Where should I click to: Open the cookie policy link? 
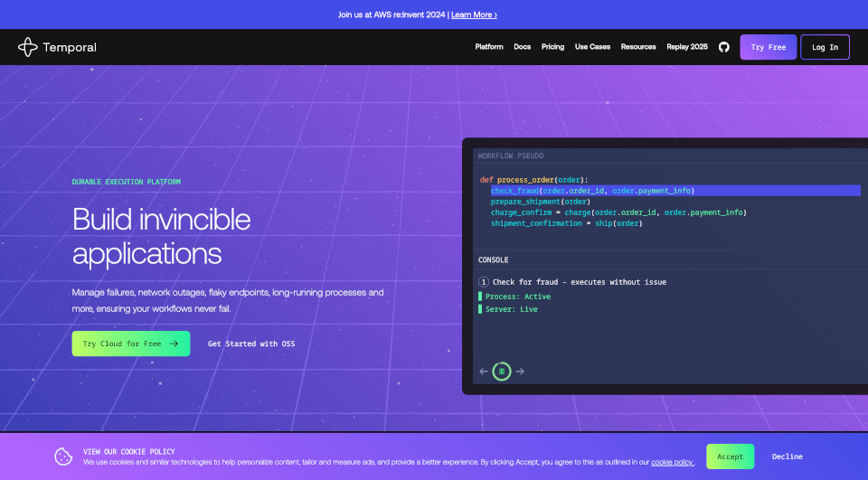(673, 462)
